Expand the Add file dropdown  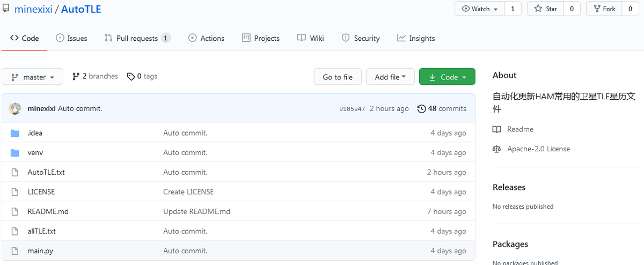390,77
